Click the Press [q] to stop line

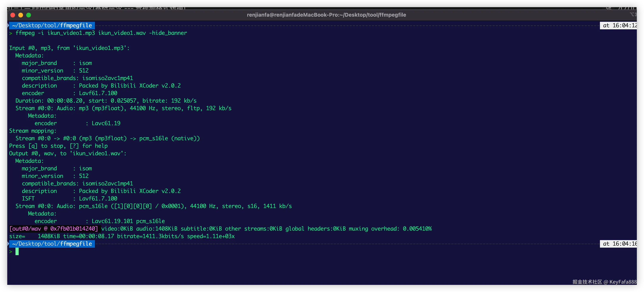click(x=58, y=146)
